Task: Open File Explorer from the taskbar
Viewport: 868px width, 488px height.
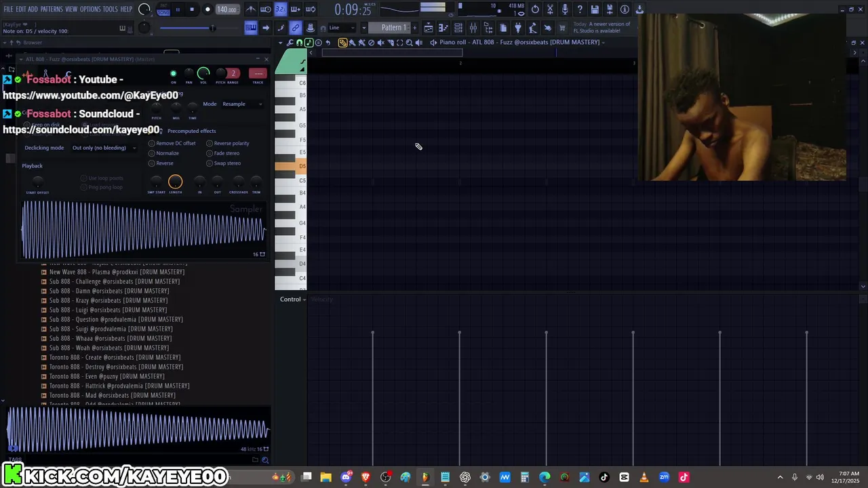Action: click(x=326, y=477)
